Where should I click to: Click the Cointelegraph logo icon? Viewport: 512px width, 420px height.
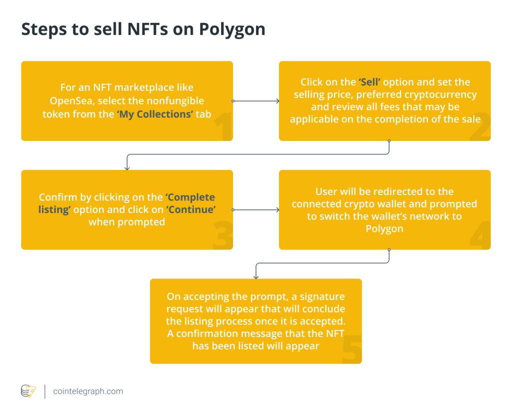[28, 391]
